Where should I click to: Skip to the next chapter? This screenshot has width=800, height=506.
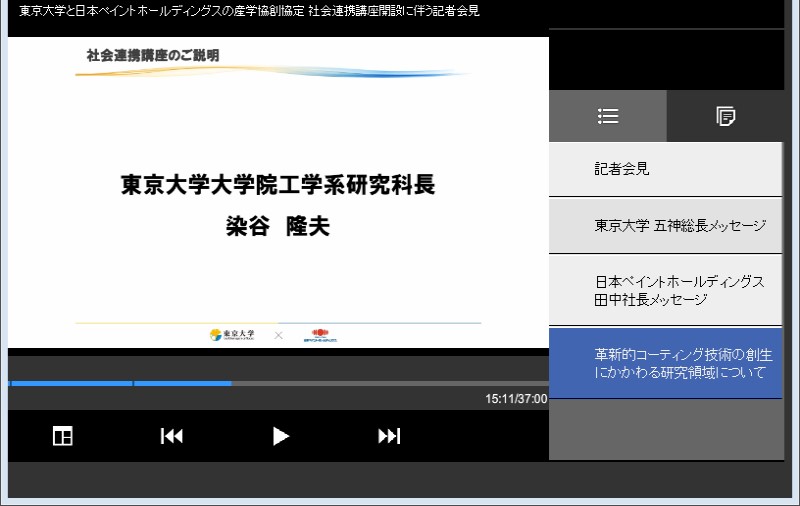(x=389, y=436)
